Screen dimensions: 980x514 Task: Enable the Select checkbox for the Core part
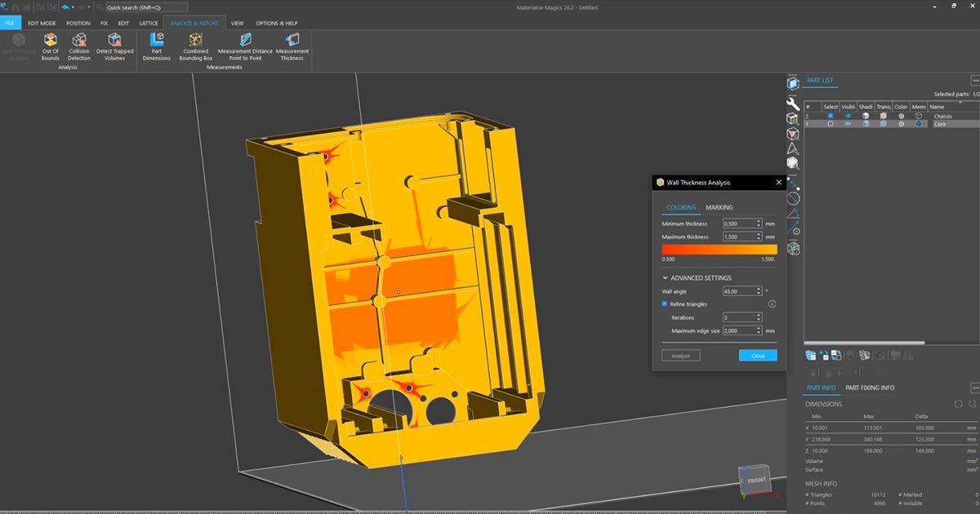[831, 123]
